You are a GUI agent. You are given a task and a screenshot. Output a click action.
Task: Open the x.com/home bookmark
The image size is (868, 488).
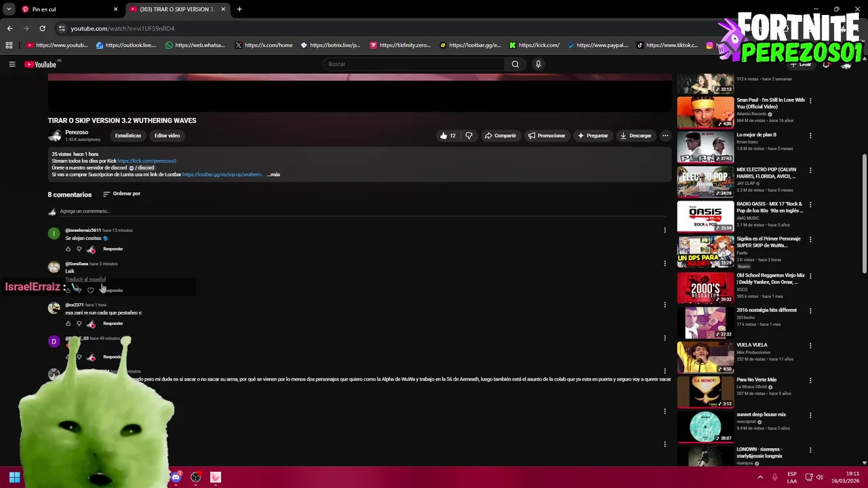264,45
